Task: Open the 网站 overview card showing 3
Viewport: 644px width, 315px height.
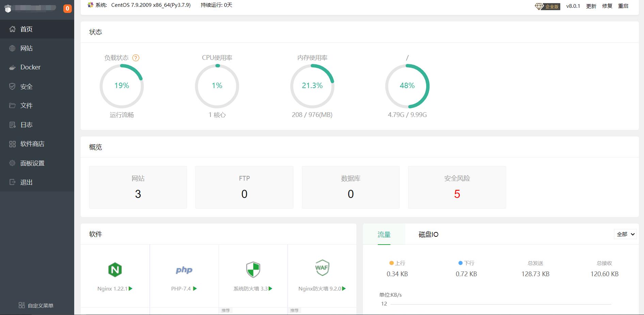Action: tap(138, 187)
